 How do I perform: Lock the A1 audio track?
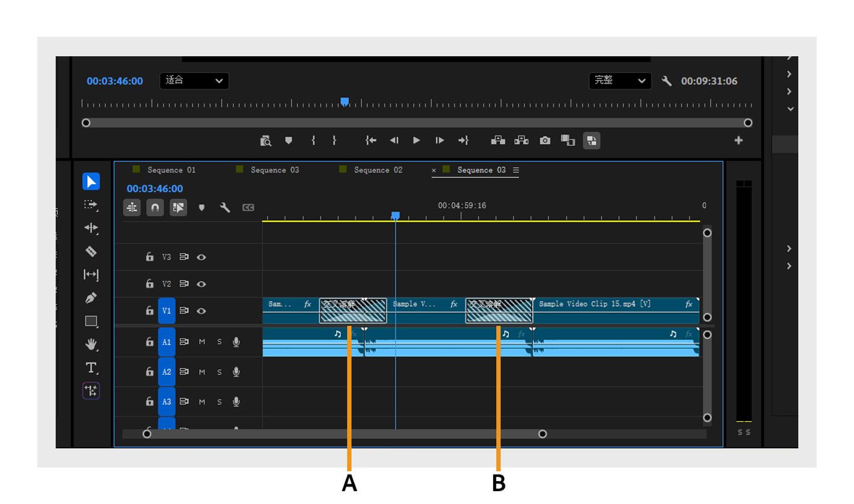tap(149, 342)
